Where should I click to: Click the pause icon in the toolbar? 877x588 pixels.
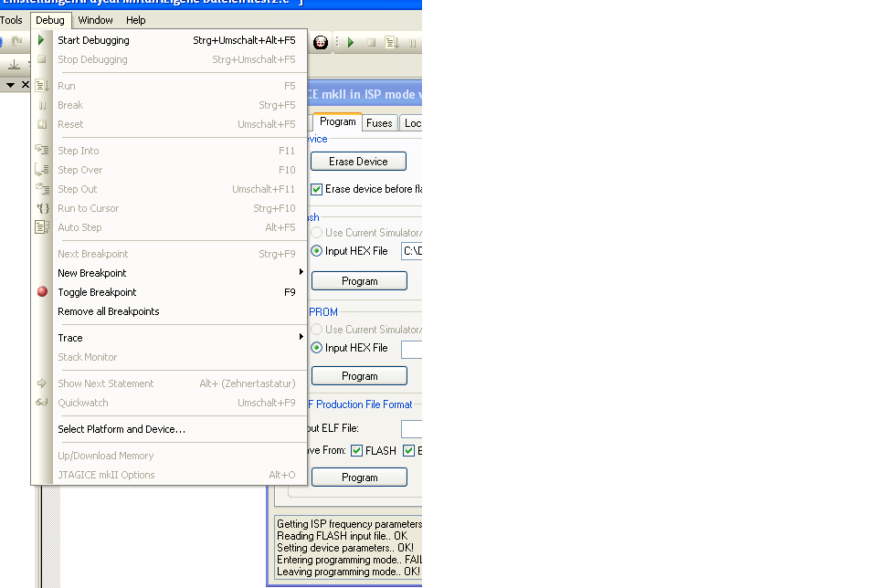tap(413, 43)
